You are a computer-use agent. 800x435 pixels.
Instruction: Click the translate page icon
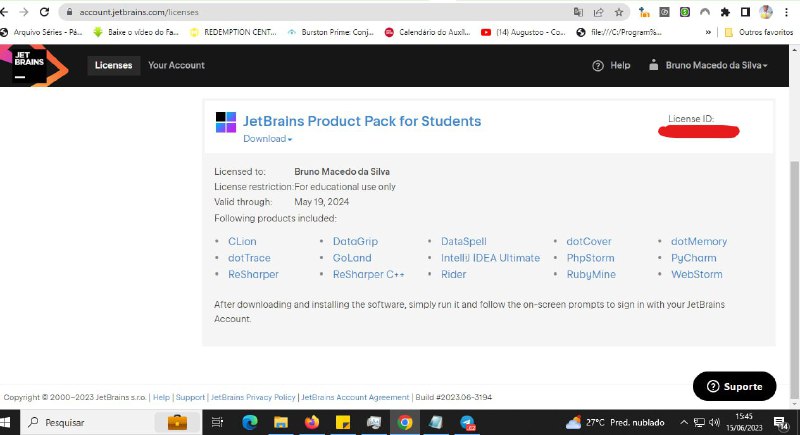[x=578, y=12]
